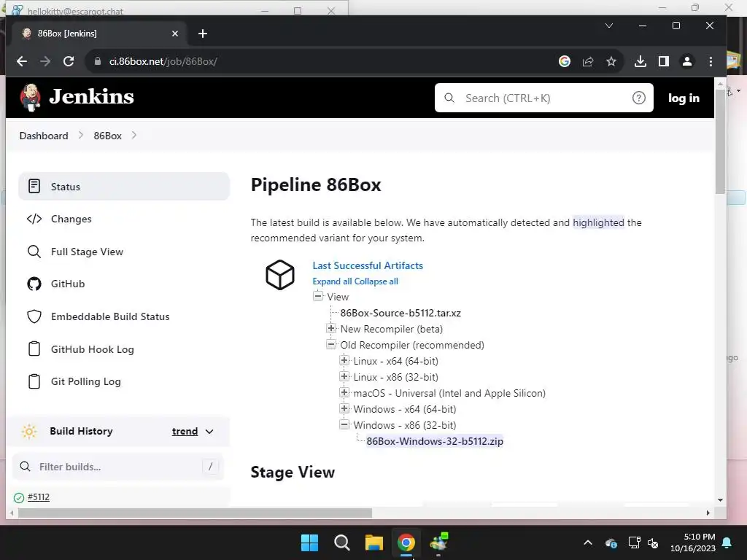The image size is (747, 560).
Task: Reload the page with the refresh icon
Action: click(x=69, y=61)
